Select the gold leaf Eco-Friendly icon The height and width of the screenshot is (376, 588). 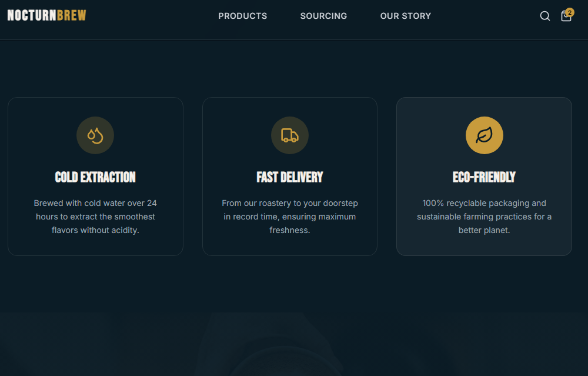[484, 135]
